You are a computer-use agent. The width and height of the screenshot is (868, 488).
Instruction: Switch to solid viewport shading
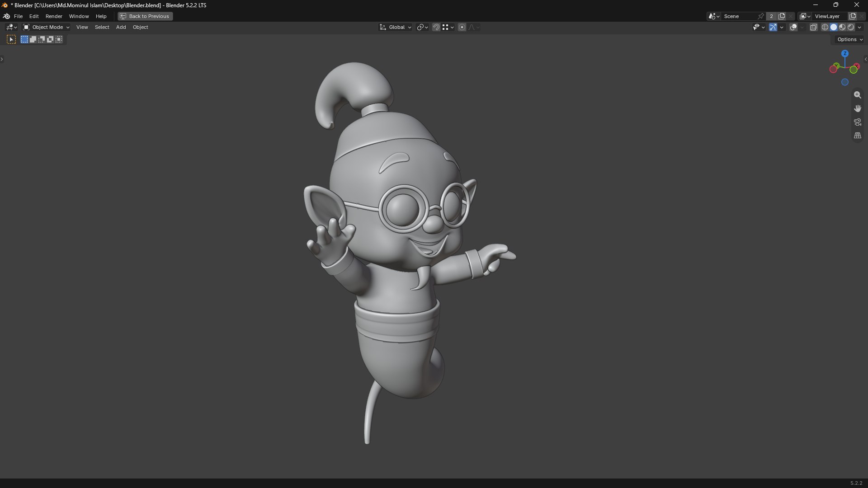(834, 27)
